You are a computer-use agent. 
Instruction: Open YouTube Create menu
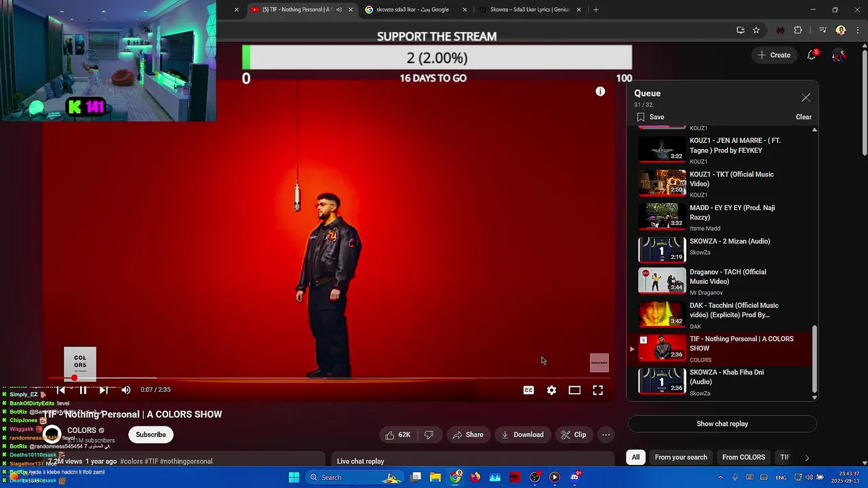pyautogui.click(x=774, y=55)
